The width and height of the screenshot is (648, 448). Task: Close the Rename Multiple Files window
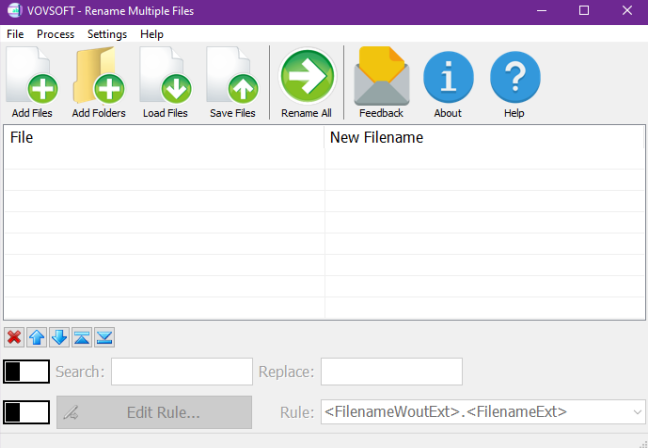[627, 11]
